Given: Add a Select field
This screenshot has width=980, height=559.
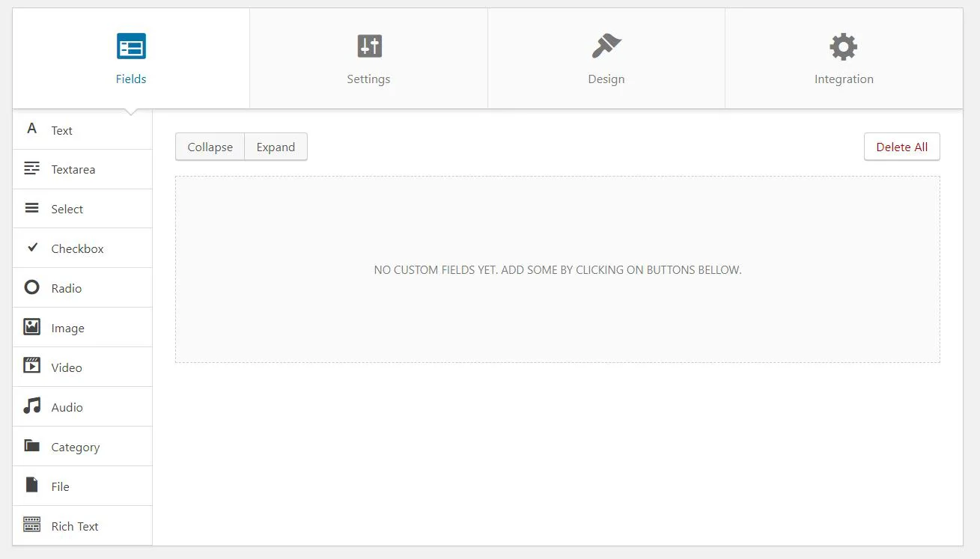Looking at the screenshot, I should (82, 209).
